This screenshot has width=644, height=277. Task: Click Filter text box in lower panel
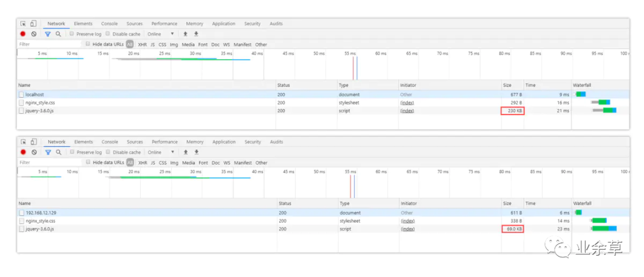tap(49, 162)
